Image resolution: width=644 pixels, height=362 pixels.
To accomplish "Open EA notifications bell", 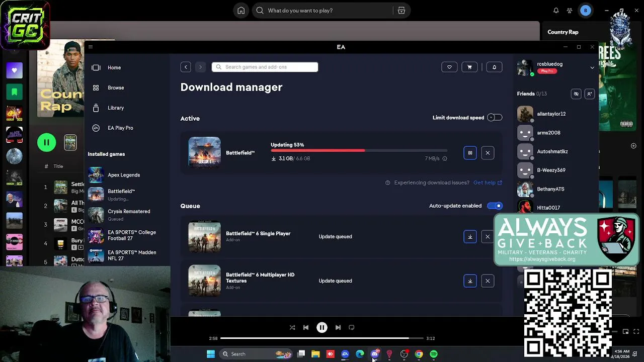I will (x=494, y=67).
